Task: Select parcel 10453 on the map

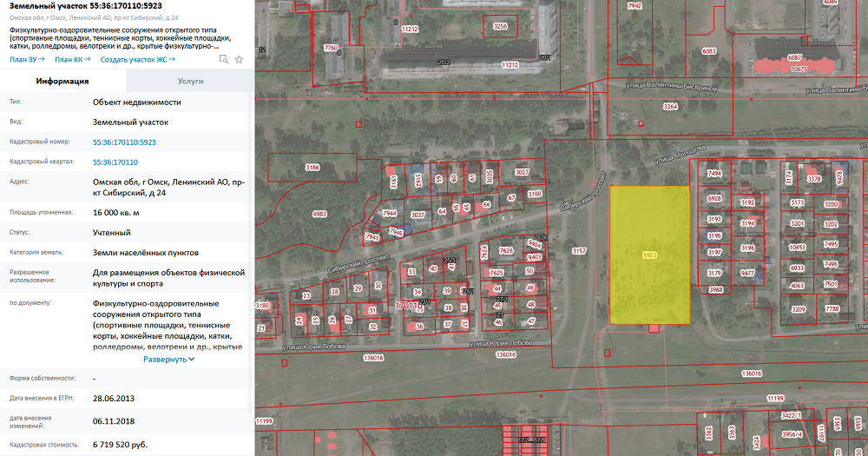Action: 797,247
